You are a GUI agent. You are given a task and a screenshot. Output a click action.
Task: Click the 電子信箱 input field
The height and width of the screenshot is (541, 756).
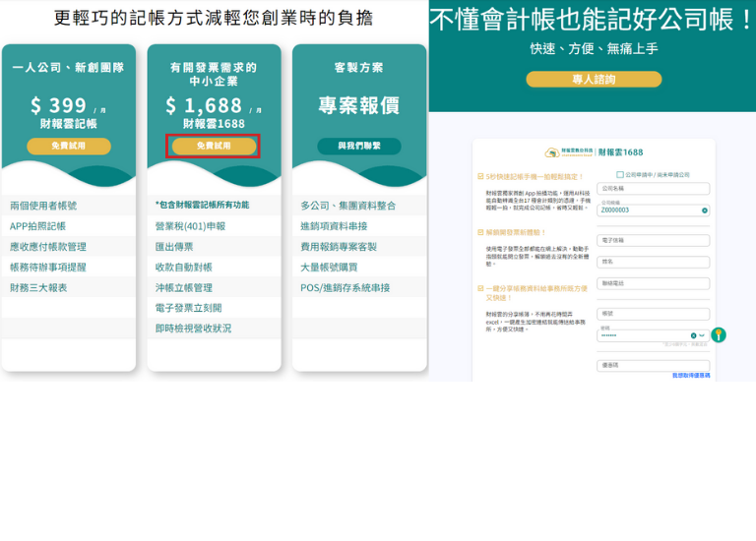(654, 240)
